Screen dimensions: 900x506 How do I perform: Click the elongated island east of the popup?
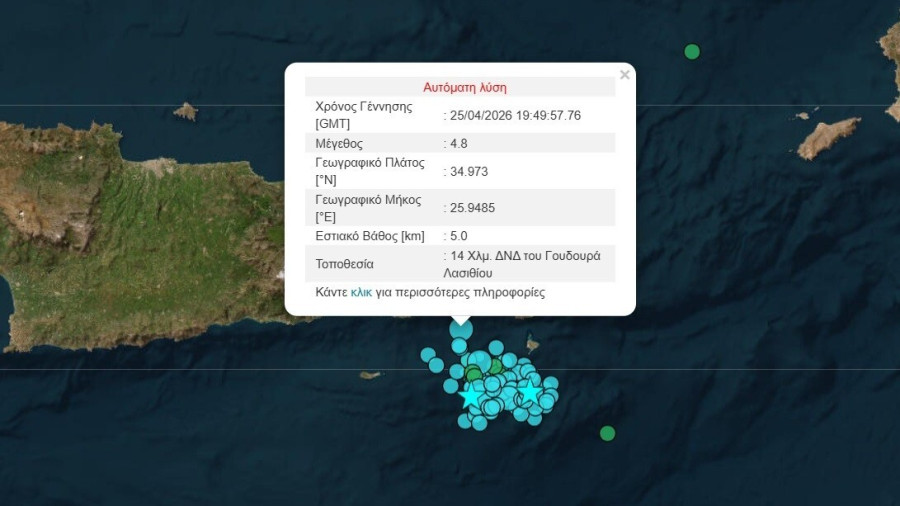point(828,138)
